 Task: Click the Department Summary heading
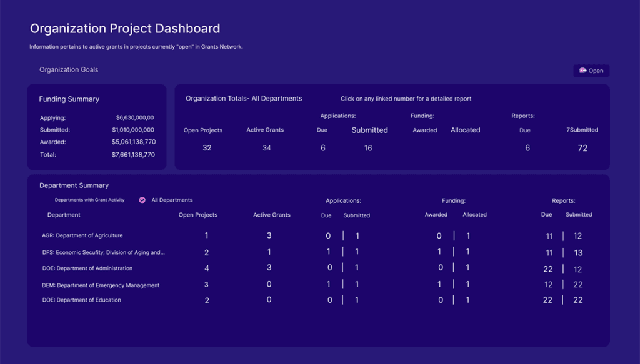coord(74,185)
